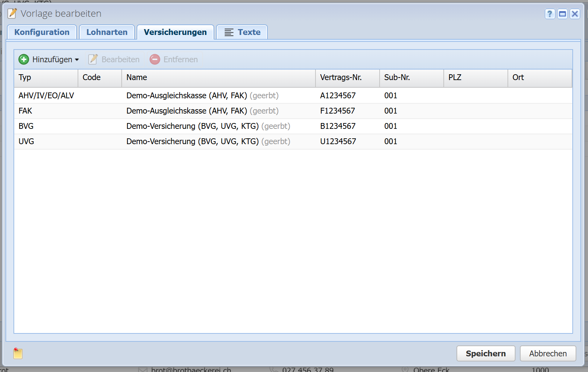Screen dimensions: 588x372
Task: Sort by the Typ column header
Action: coord(46,78)
